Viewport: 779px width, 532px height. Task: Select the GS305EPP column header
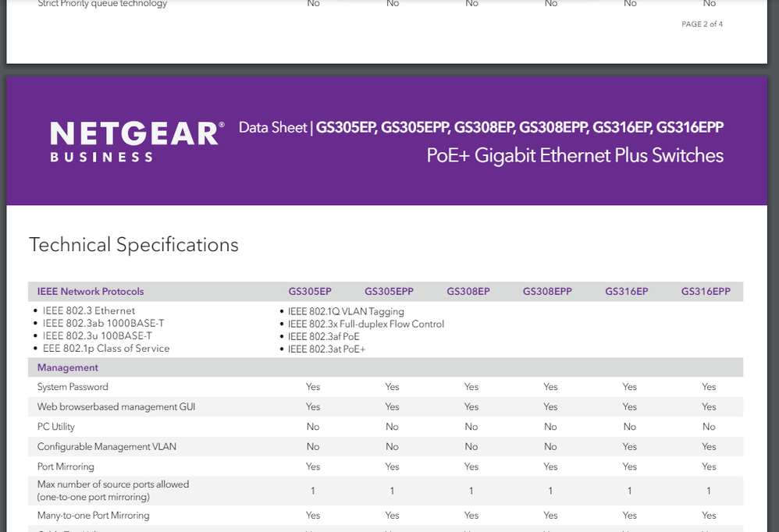(x=389, y=291)
